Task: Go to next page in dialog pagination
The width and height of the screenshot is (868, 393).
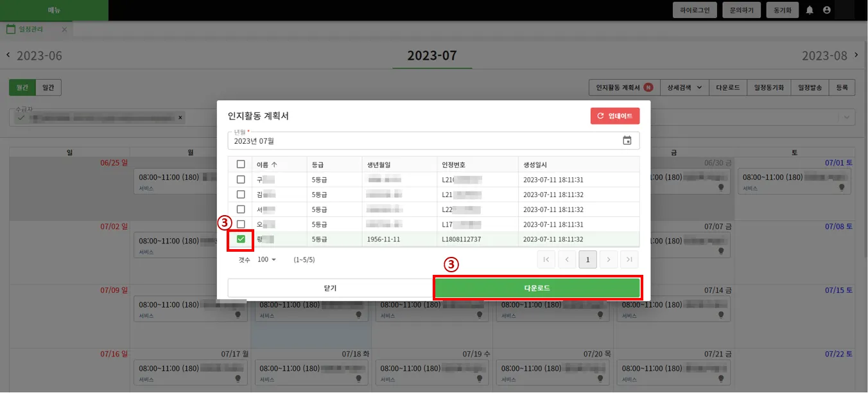Action: [x=609, y=259]
